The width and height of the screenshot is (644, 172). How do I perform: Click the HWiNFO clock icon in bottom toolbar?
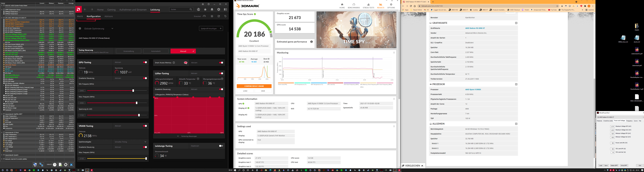coord(55,165)
